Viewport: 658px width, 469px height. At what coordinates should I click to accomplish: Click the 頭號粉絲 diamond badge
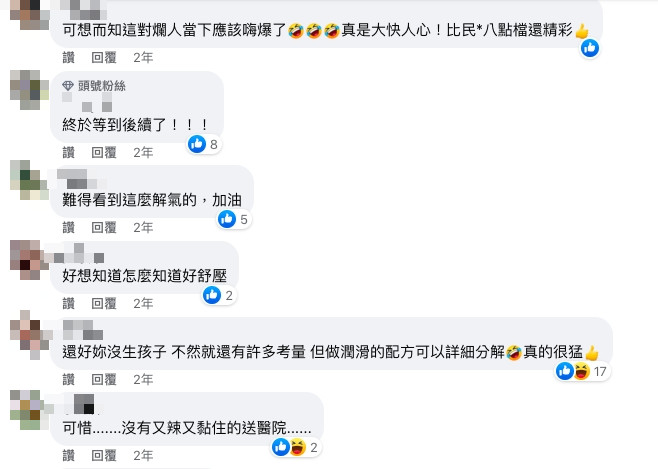[68, 86]
